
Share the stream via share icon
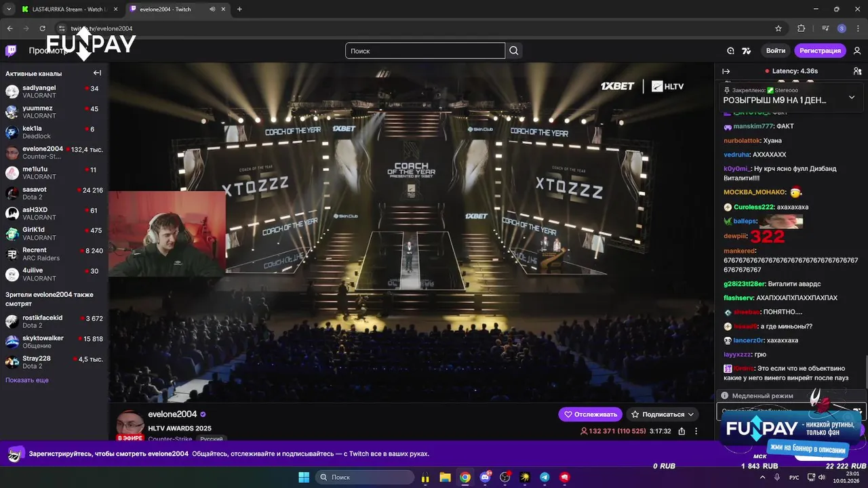(x=682, y=431)
